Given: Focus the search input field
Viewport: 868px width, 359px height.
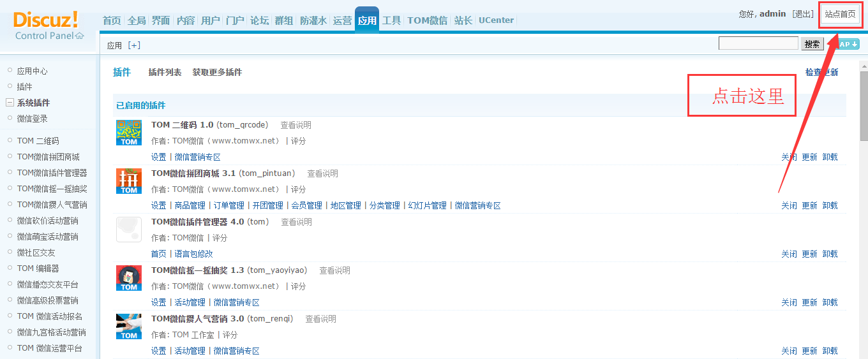Looking at the screenshot, I should [x=758, y=43].
